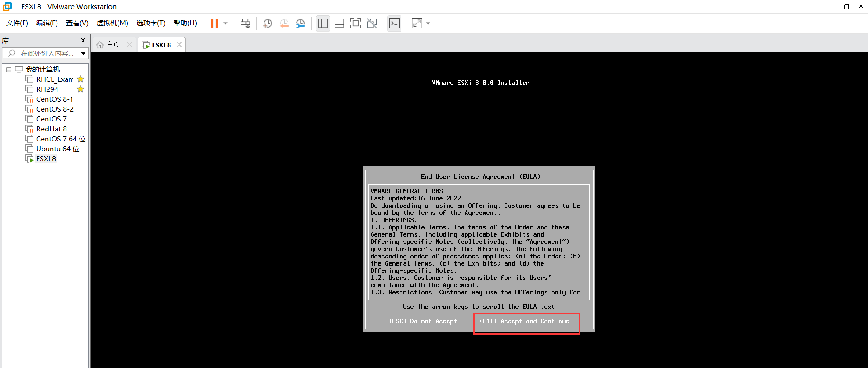Open the 文件(F) menu
This screenshot has width=868, height=368.
click(17, 23)
